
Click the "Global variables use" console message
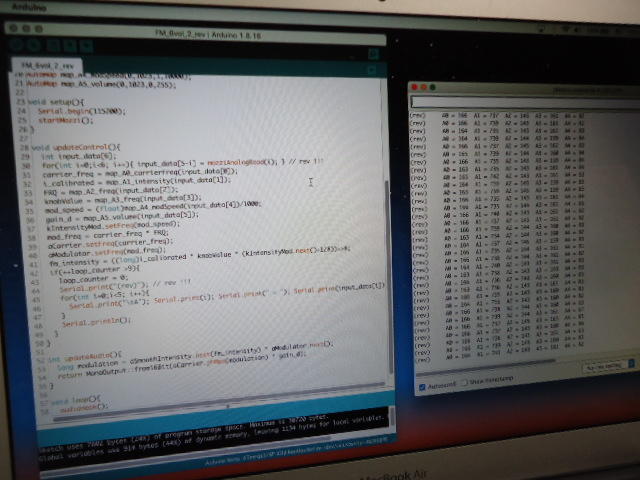click(212, 439)
